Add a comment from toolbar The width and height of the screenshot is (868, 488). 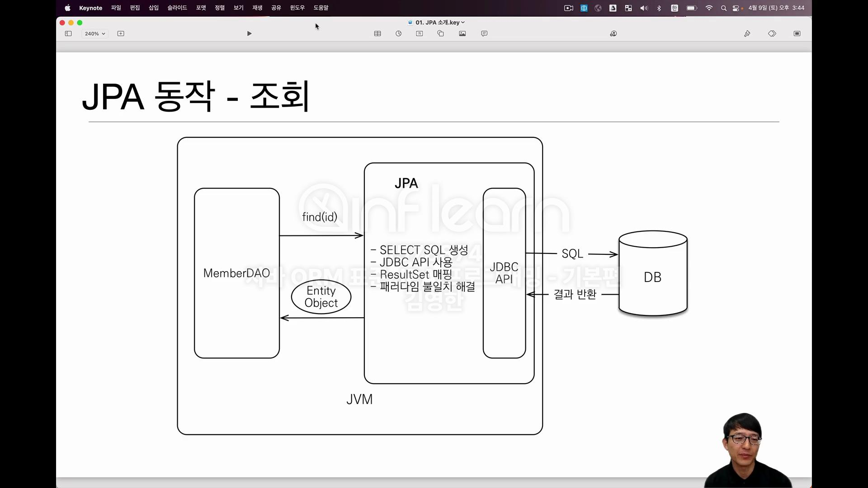pos(484,33)
